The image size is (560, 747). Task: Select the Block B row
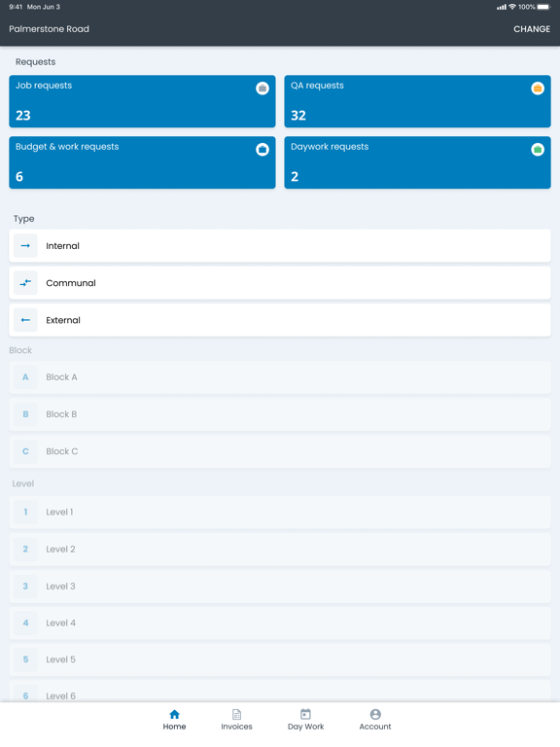click(280, 414)
